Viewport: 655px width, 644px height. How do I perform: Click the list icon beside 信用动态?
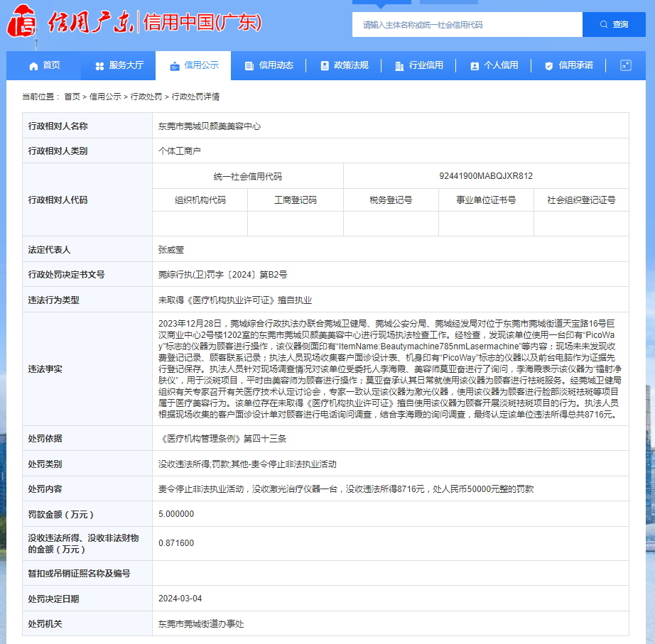[249, 66]
